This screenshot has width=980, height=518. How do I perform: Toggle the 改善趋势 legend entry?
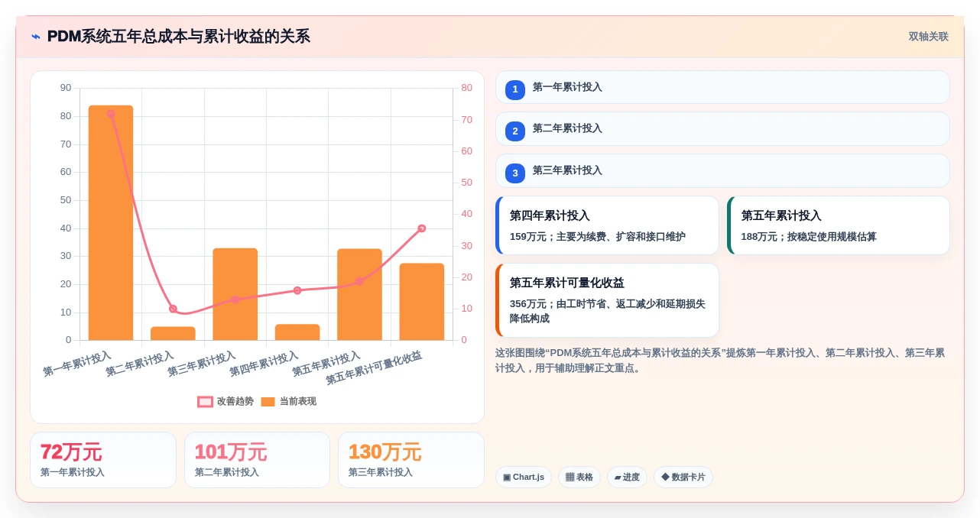click(x=226, y=401)
